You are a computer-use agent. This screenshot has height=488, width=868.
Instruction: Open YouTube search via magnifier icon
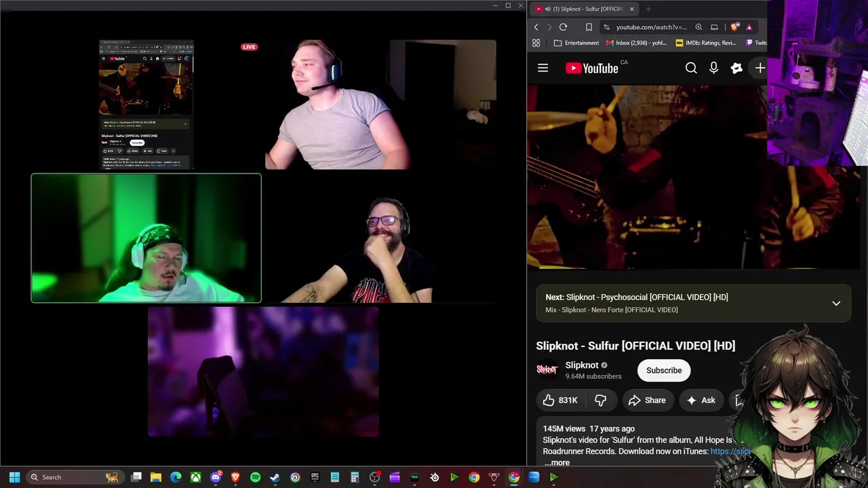coord(691,68)
